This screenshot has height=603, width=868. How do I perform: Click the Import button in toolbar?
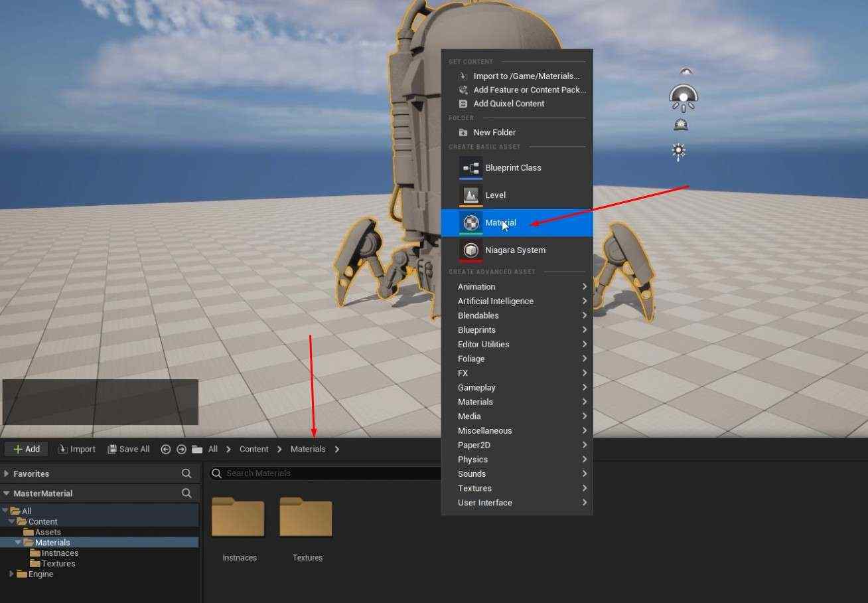(x=77, y=450)
